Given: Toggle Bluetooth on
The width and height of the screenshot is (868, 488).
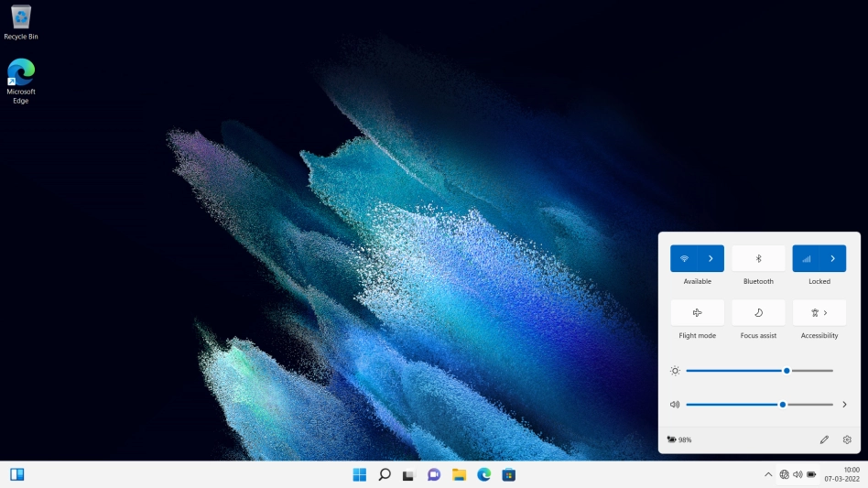Looking at the screenshot, I should click(758, 259).
